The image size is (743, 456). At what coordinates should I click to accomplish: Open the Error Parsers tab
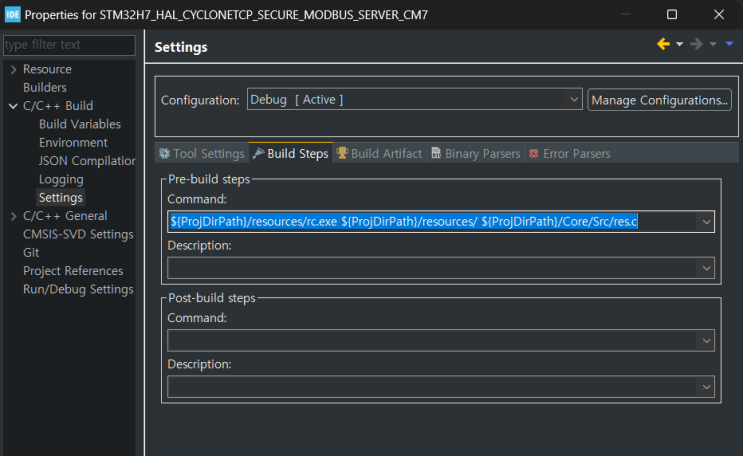tap(570, 153)
